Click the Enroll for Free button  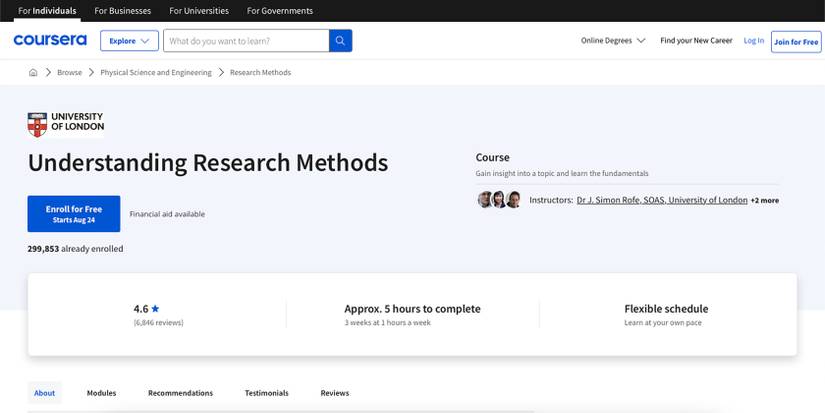[x=74, y=214]
